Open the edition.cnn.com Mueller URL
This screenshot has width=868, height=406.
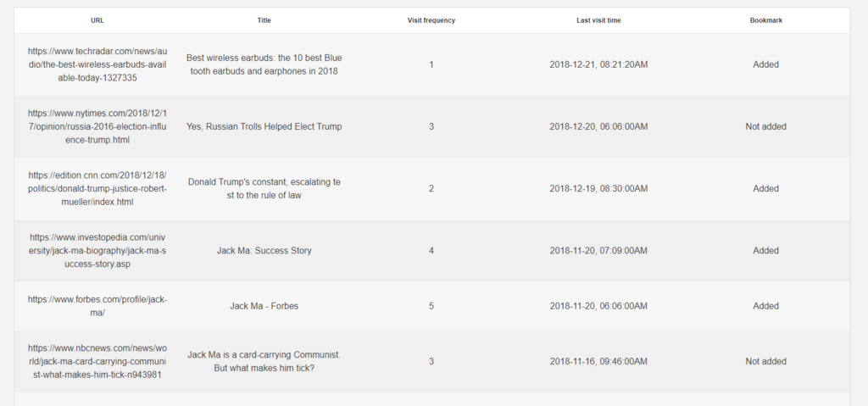[97, 189]
